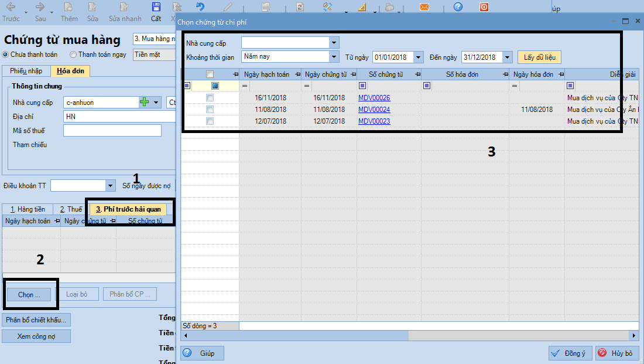
Task: Tick checkbox for row MDV00023
Action: pyautogui.click(x=210, y=121)
